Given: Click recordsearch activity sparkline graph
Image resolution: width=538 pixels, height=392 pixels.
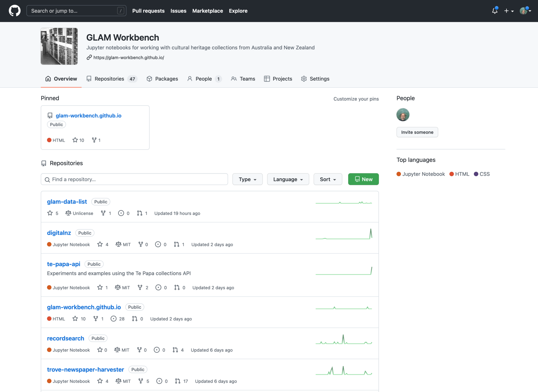Looking at the screenshot, I should (344, 340).
